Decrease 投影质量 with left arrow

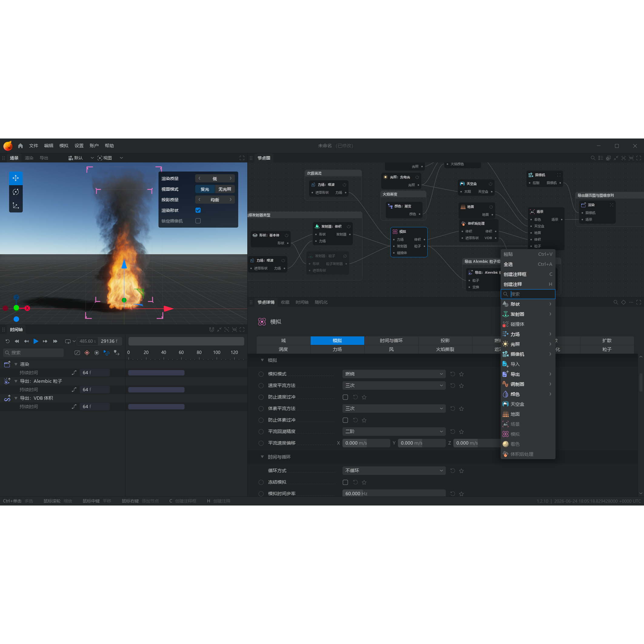pos(199,200)
